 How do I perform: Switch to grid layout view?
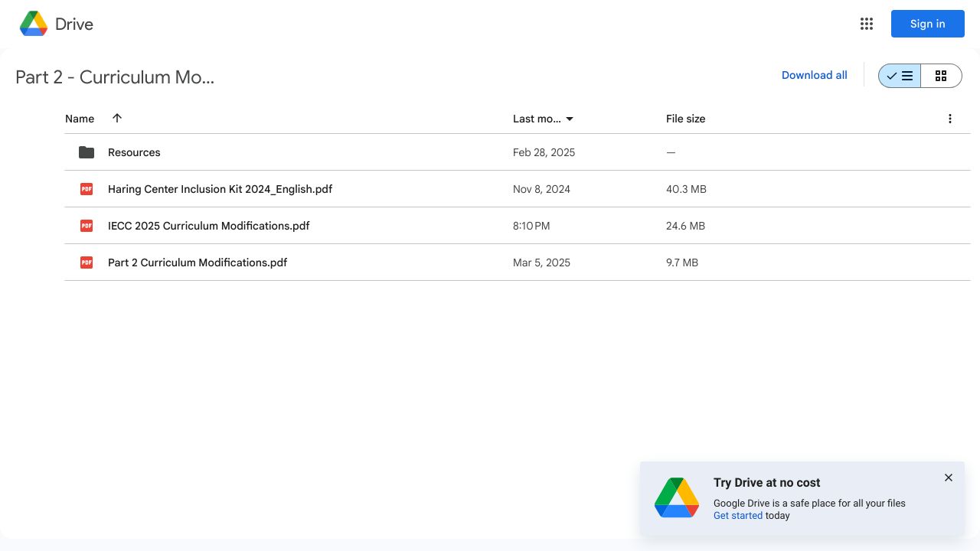pyautogui.click(x=941, y=76)
